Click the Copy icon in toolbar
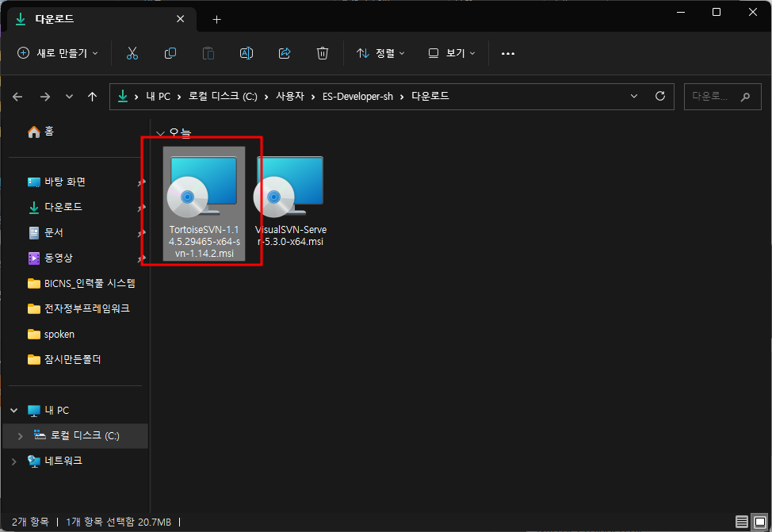772x532 pixels. (170, 53)
